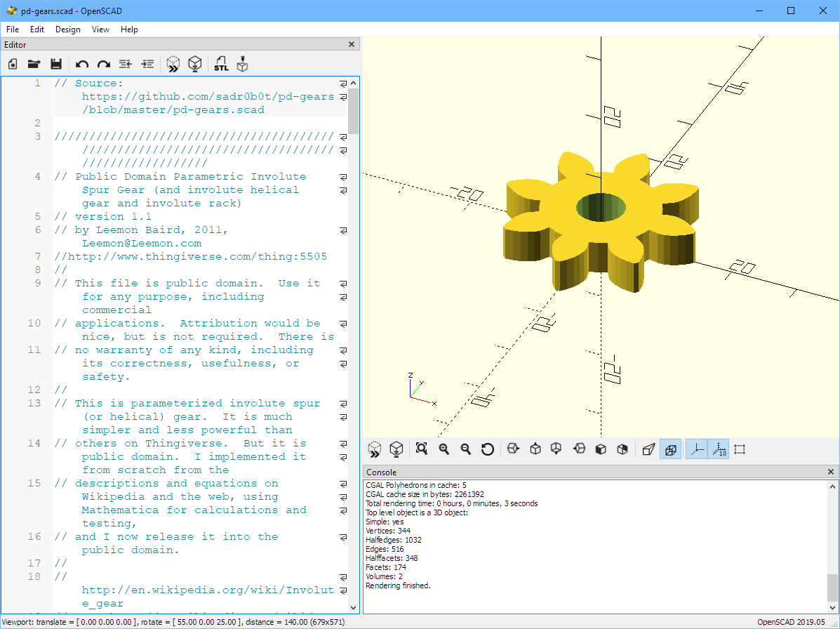This screenshot has width=840, height=629.
Task: Zoom in using the viewport magnifier plus icon
Action: click(444, 449)
